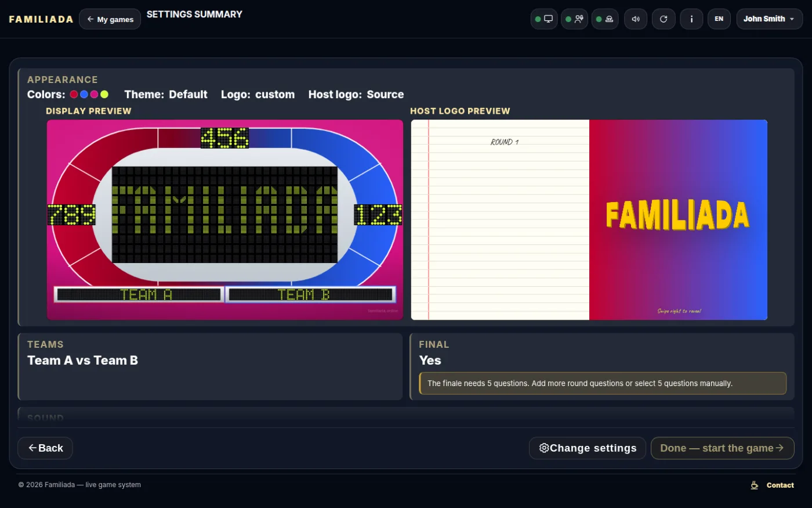Click the 'Theme: Default' text
Screen dimensions: 812x508
pos(166,95)
